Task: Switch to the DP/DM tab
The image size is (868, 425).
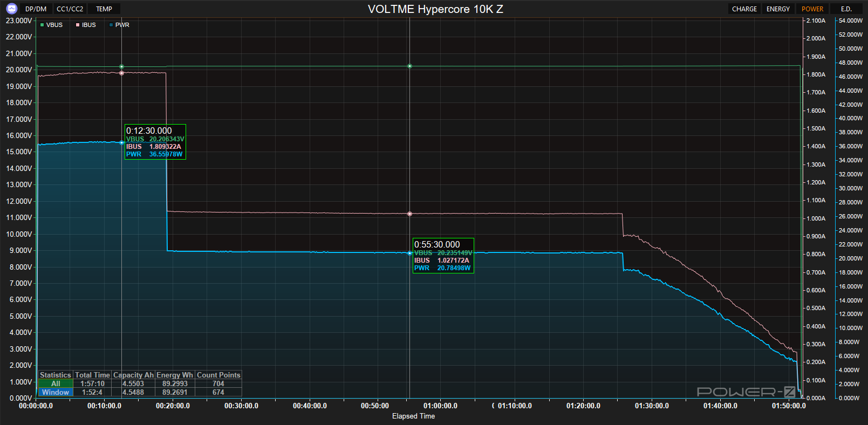Action: pyautogui.click(x=36, y=9)
